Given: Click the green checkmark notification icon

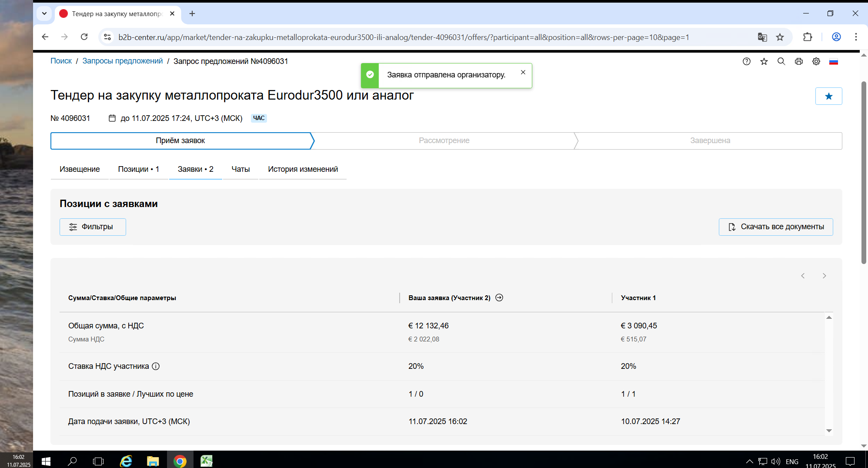Looking at the screenshot, I should (x=370, y=75).
